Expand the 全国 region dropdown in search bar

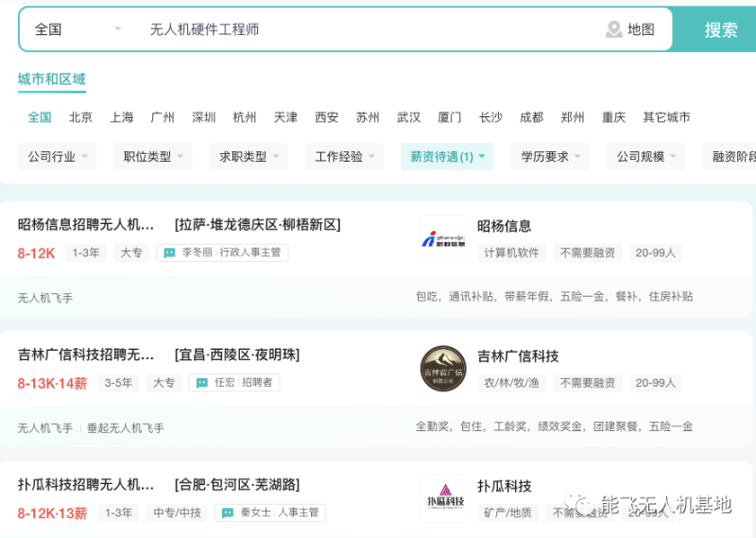point(77,29)
